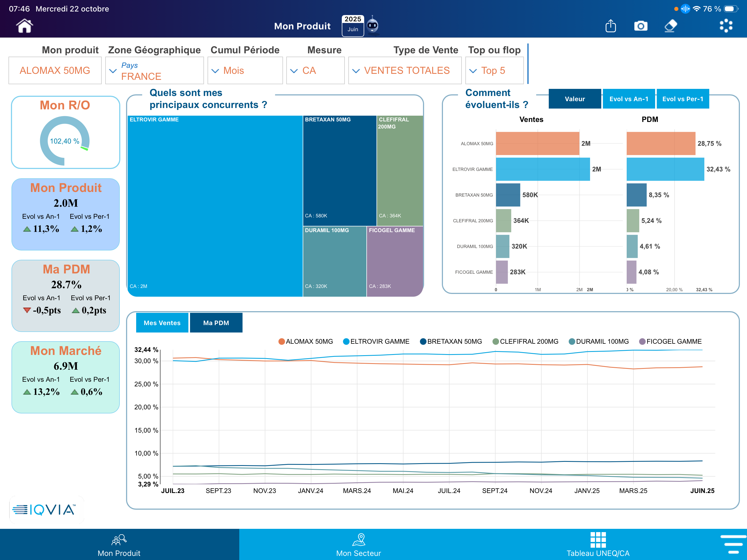This screenshot has width=747, height=560.
Task: Tap the Mon Marché 6.9M card
Action: point(66,377)
